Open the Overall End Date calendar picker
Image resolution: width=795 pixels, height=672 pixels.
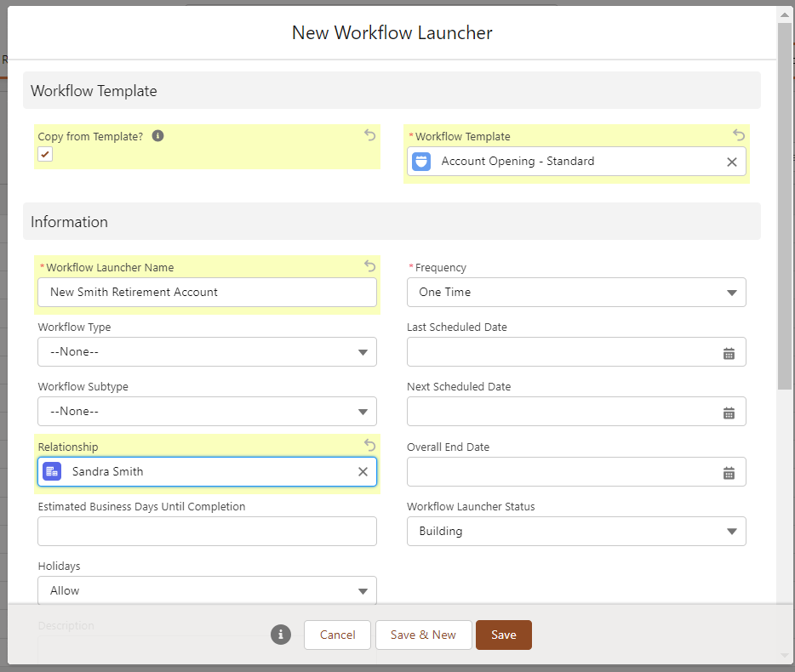click(x=729, y=473)
